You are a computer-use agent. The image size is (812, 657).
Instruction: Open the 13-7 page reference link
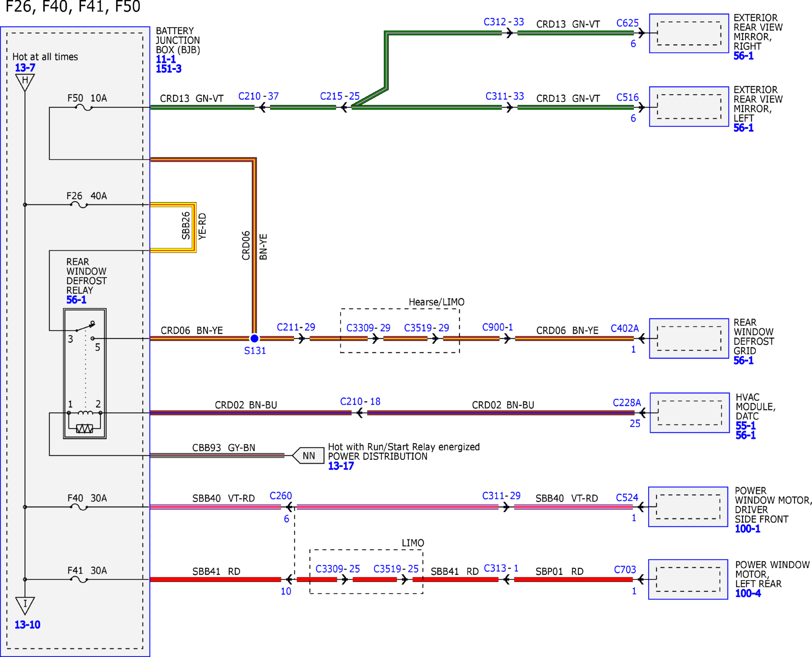tap(25, 68)
